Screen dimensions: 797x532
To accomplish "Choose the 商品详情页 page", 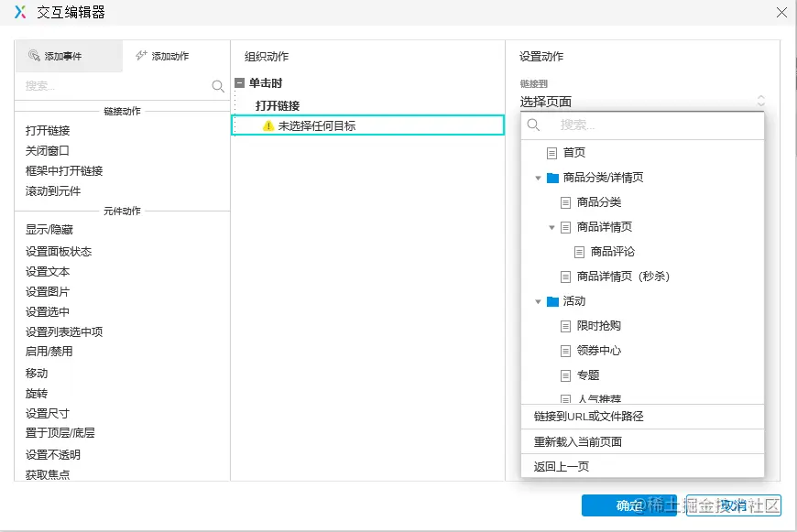I will (605, 227).
